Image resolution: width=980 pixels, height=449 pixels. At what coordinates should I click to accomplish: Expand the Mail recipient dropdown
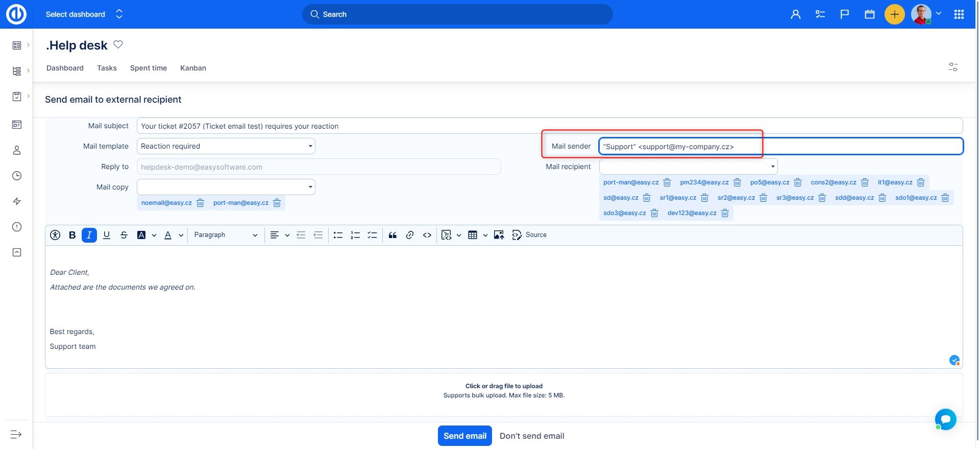tap(688, 167)
